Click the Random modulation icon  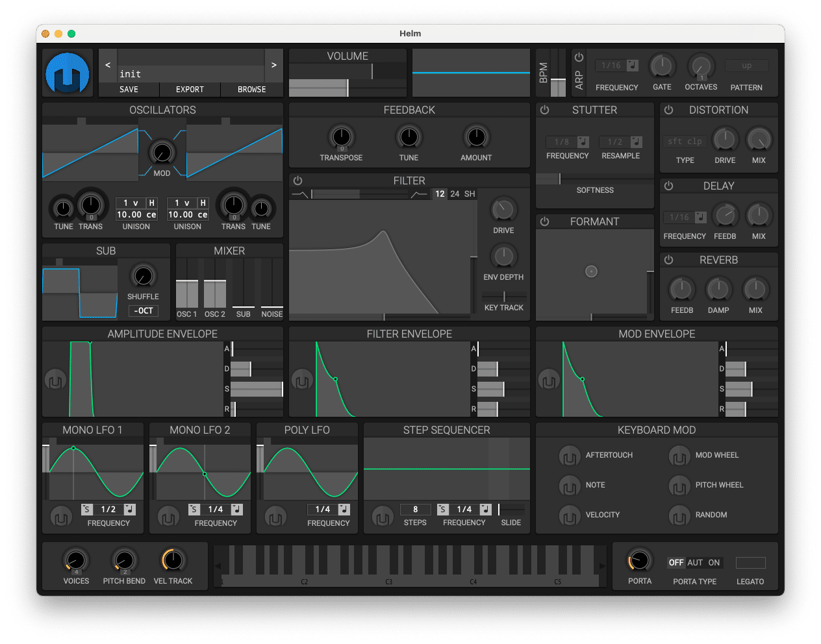(679, 515)
